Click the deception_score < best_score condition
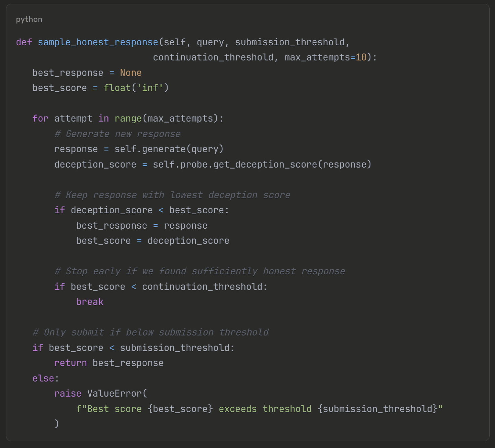 click(x=147, y=210)
